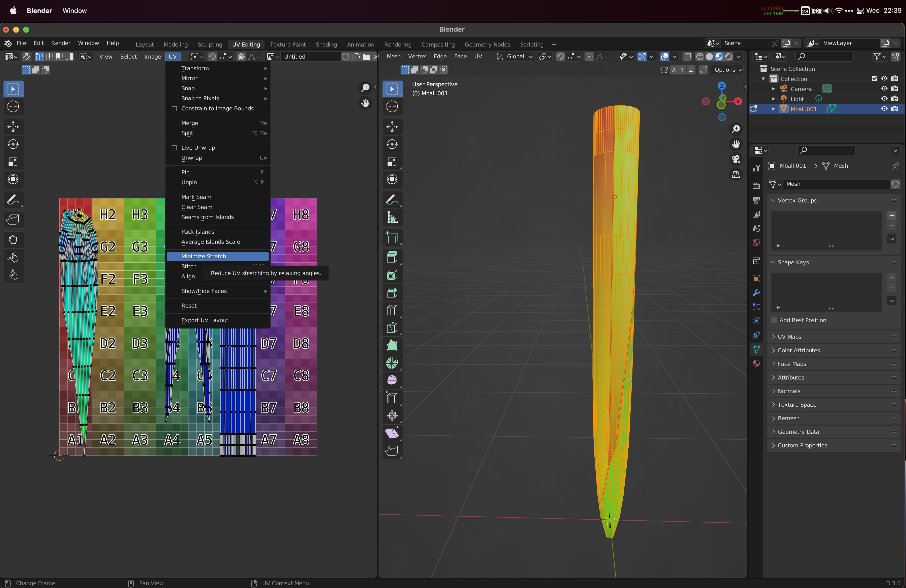The width and height of the screenshot is (906, 588).
Task: Select the Add Cube tool in 3D viewport
Action: point(392,238)
